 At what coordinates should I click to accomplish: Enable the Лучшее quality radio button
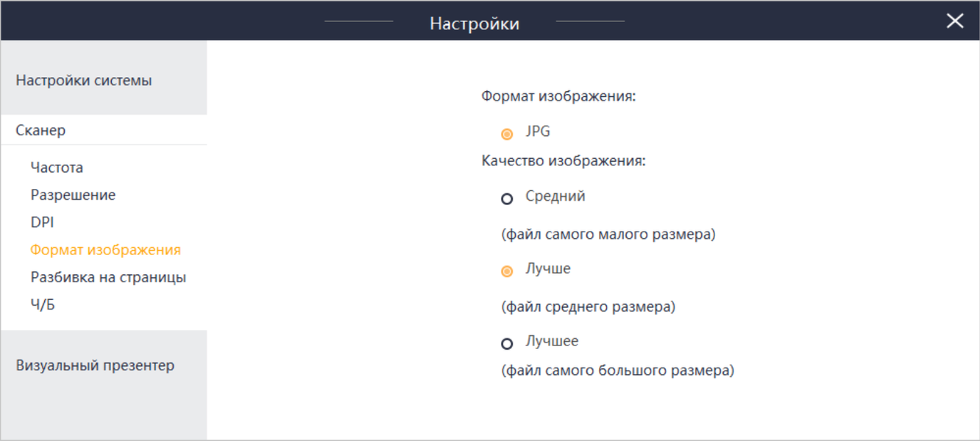click(x=507, y=343)
